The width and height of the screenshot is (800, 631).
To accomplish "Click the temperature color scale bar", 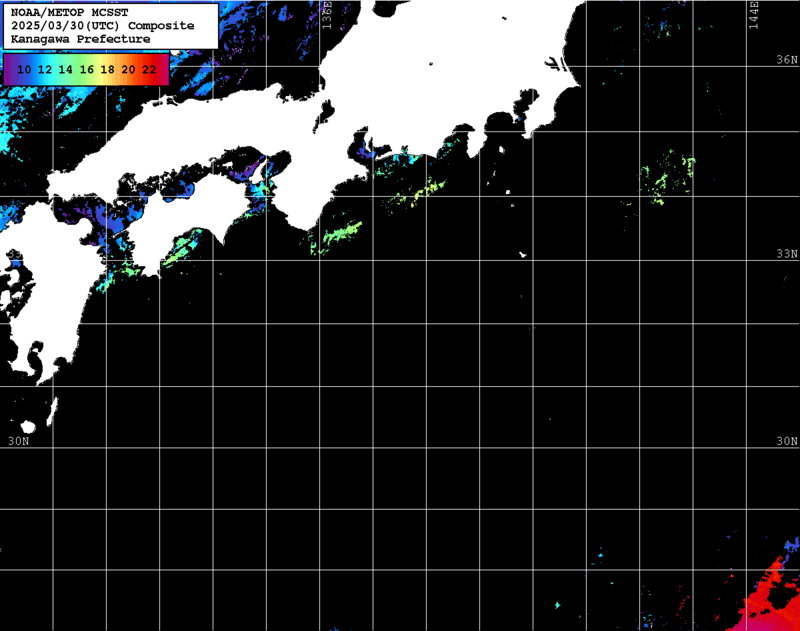I will point(86,69).
